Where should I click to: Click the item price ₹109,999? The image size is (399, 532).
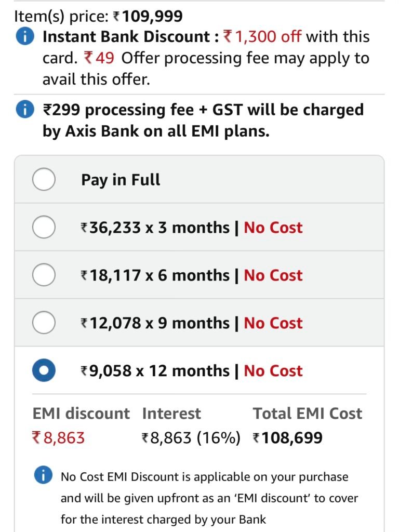click(x=148, y=17)
